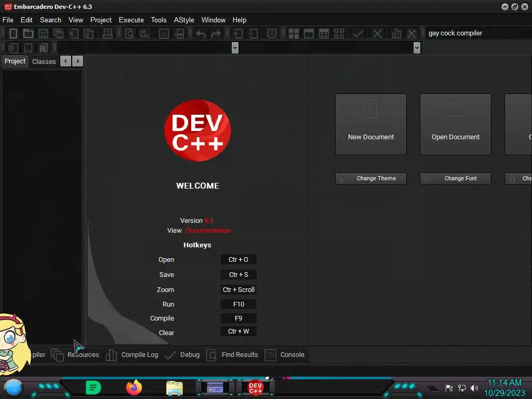This screenshot has height=399, width=532.
Task: Click the left arrow beside Classes tab
Action: coord(66,61)
